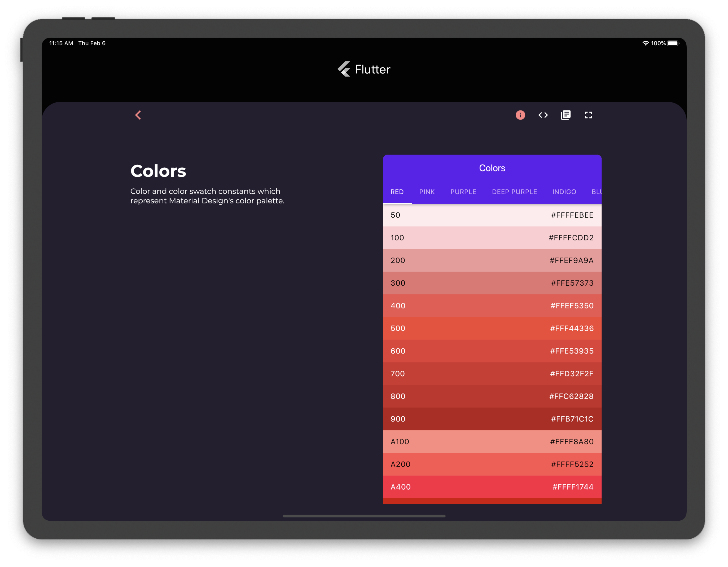The image size is (728, 567).
Task: Select color row 500 red shade
Action: pyautogui.click(x=492, y=328)
